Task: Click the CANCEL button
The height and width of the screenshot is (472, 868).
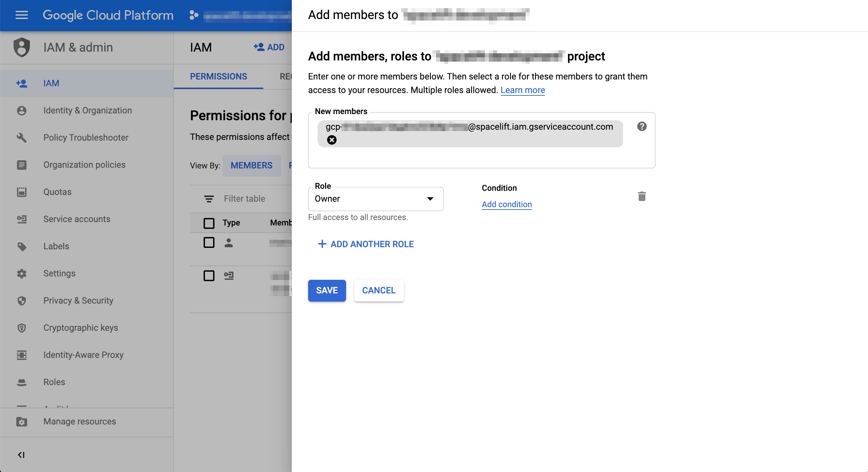Action: (x=379, y=290)
